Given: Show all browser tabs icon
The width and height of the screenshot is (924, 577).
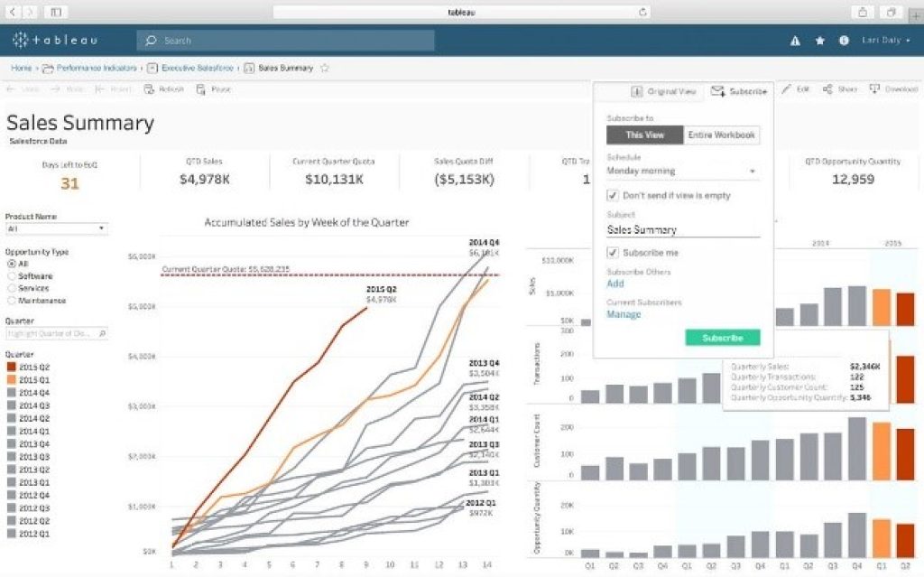Looking at the screenshot, I should click(x=891, y=12).
